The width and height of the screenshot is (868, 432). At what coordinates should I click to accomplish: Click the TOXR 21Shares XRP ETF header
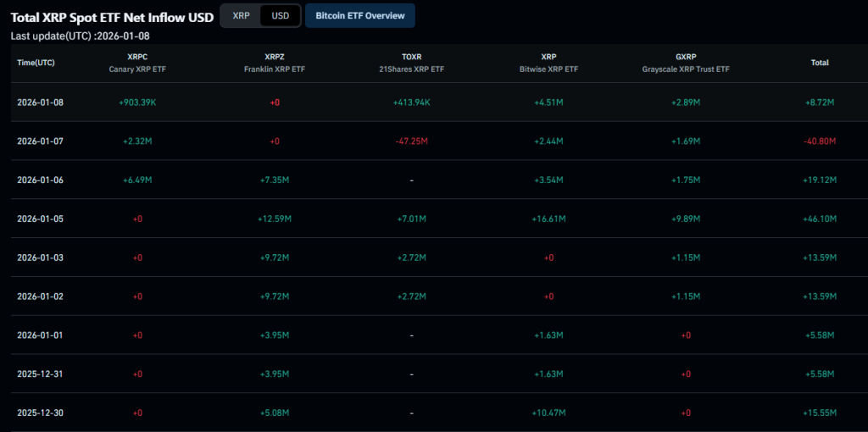[x=411, y=63]
